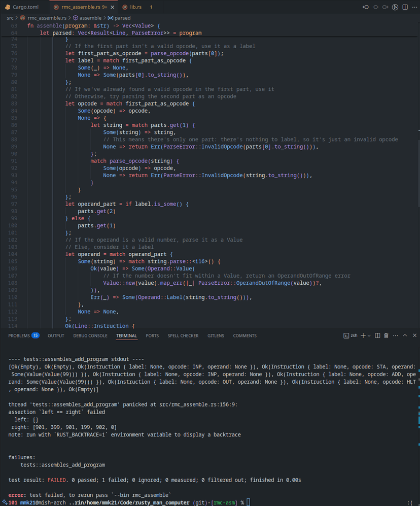Kill terminal using trash icon
Screen dimensions: 420x506
(x=386, y=335)
